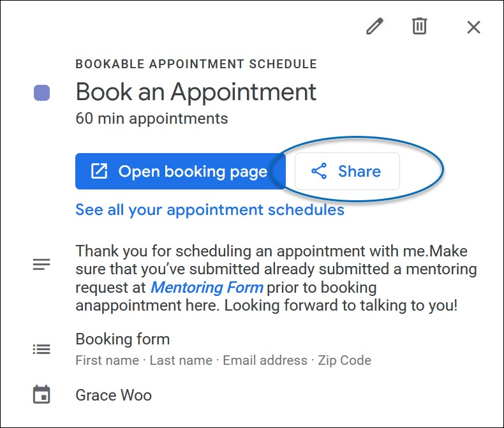Close the appointment details popup
The height and width of the screenshot is (428, 504).
click(473, 27)
